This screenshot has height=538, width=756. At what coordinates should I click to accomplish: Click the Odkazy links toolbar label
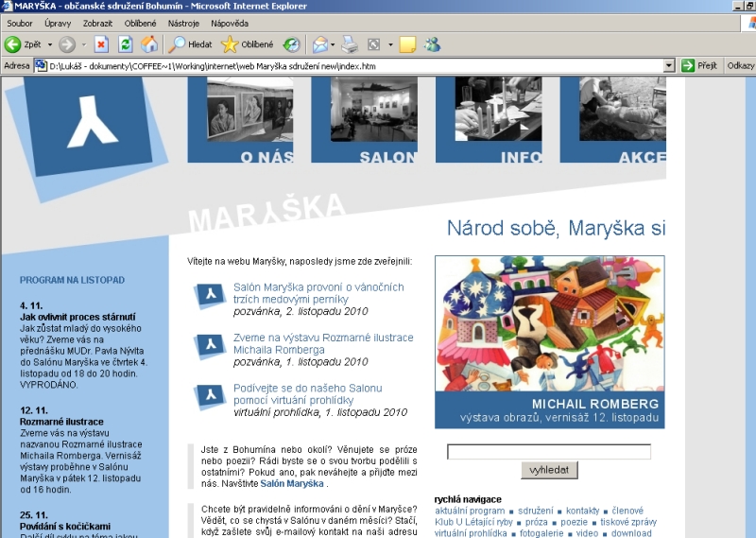[741, 65]
